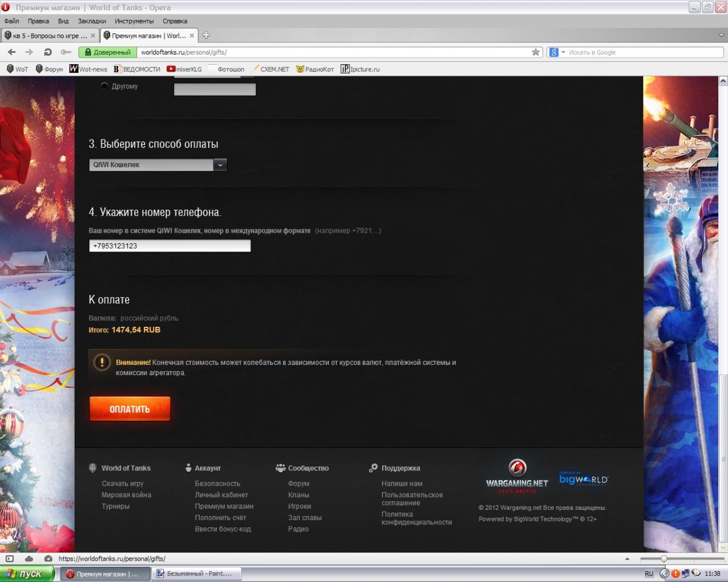The height and width of the screenshot is (582, 728).
Task: Open the Мировая война link
Action: pos(126,495)
